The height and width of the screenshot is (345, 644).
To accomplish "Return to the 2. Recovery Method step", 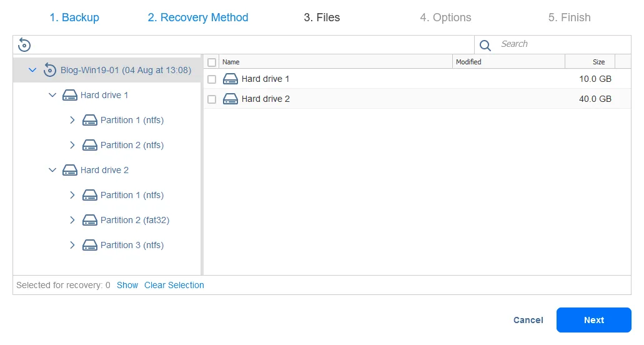I will [x=197, y=17].
